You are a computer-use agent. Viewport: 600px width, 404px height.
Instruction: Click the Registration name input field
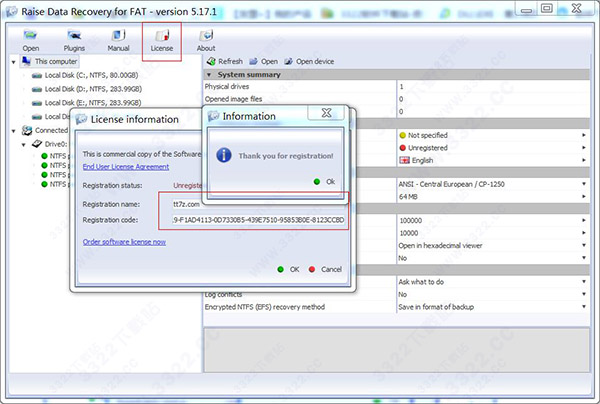(x=259, y=204)
